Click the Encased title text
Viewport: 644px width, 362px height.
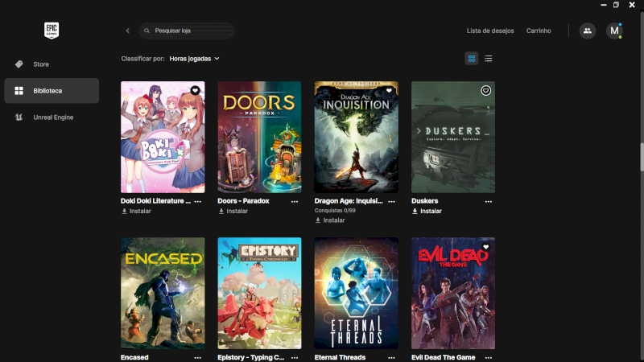[x=134, y=357]
